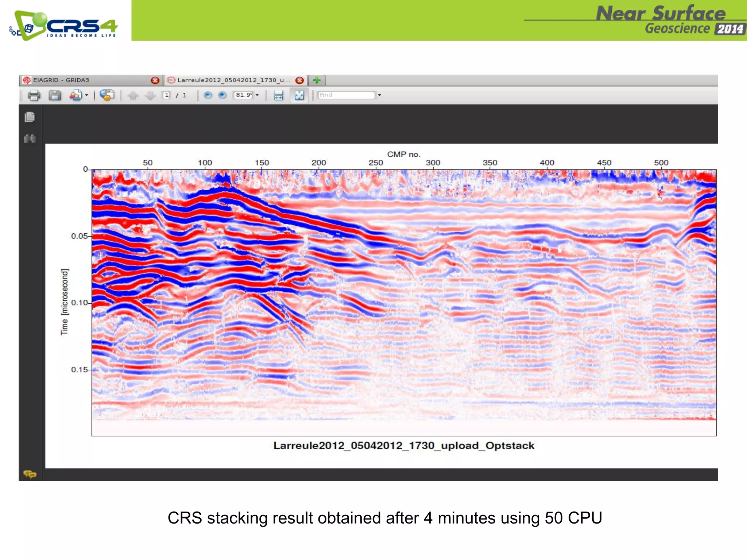This screenshot has height=560, width=747.
Task: Click the CRS4 logo
Action: tap(63, 26)
